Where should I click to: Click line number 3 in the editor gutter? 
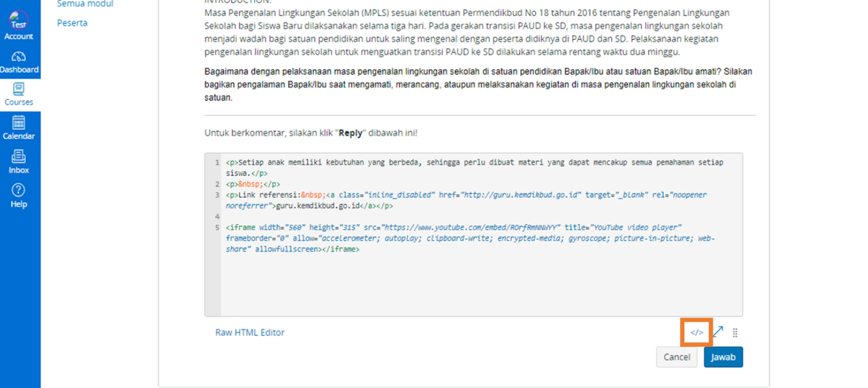(217, 195)
